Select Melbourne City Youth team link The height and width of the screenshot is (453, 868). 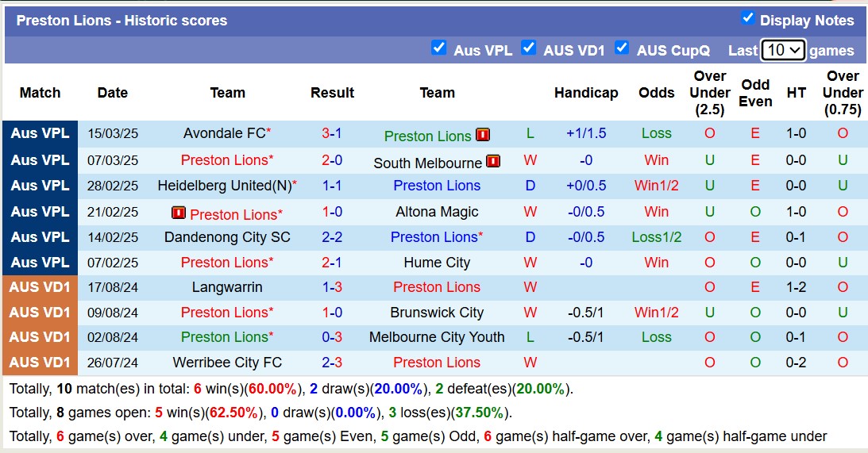437,337
